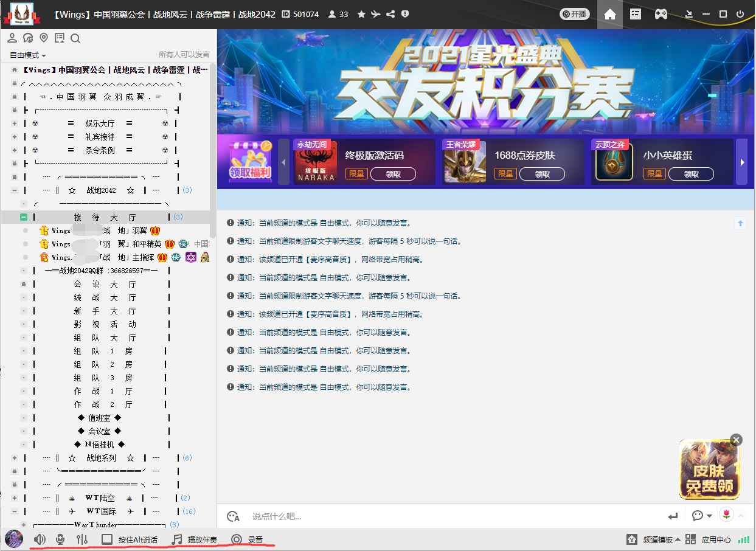The width and height of the screenshot is (756, 551).
Task: Start 录音 recording from bottom bar
Action: 247,539
